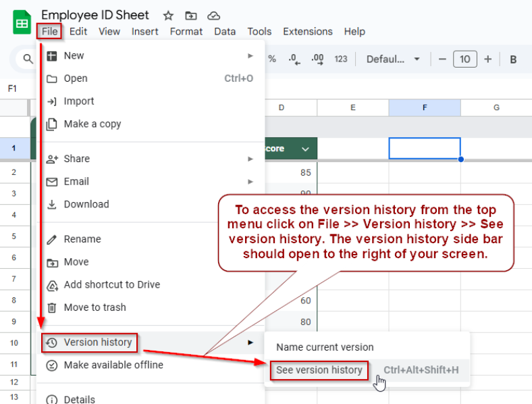532x404 pixels.
Task: Decrease font size with minus button
Action: (x=442, y=59)
